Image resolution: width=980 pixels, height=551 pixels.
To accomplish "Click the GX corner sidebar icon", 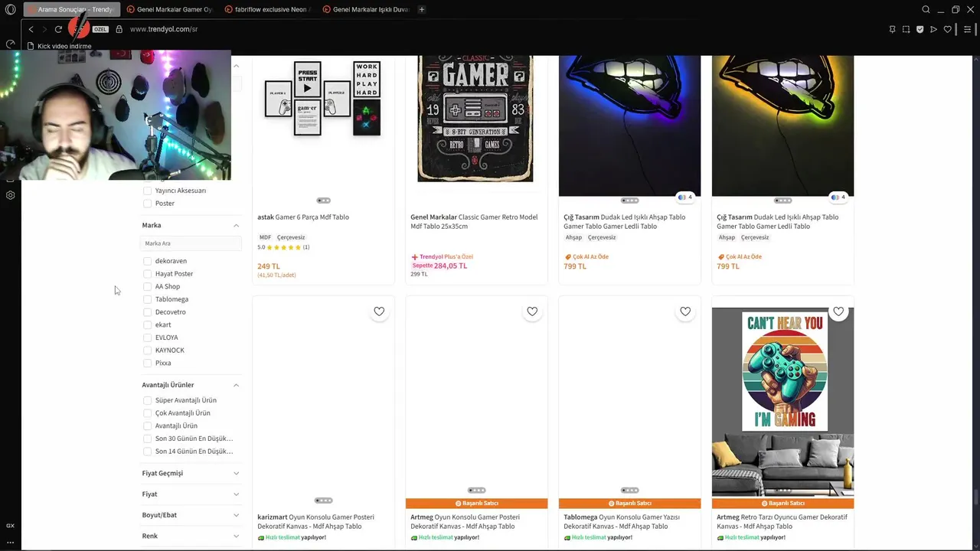I will (x=10, y=525).
